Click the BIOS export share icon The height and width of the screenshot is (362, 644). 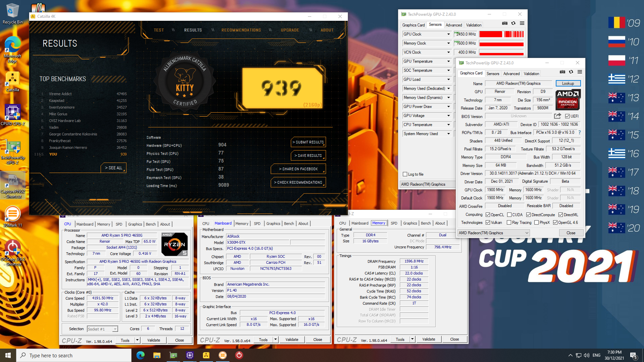[557, 116]
